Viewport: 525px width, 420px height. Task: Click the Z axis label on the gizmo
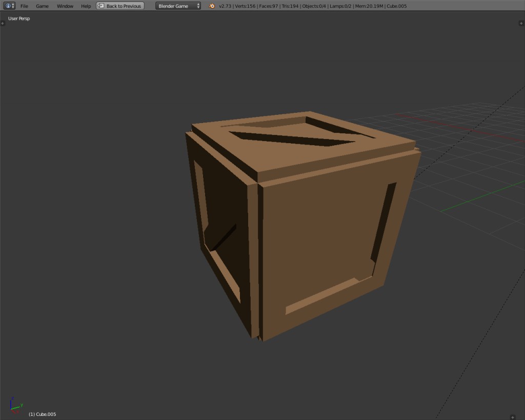click(13, 398)
